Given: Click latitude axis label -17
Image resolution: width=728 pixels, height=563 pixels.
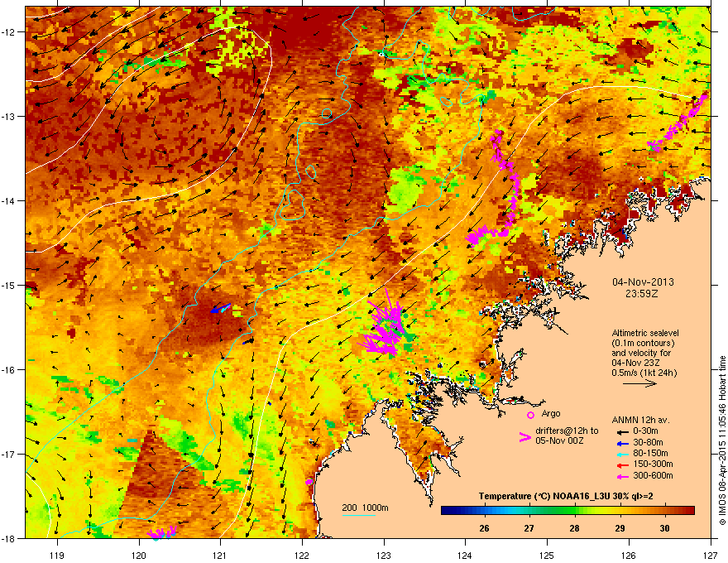Looking at the screenshot, I should (8, 455).
